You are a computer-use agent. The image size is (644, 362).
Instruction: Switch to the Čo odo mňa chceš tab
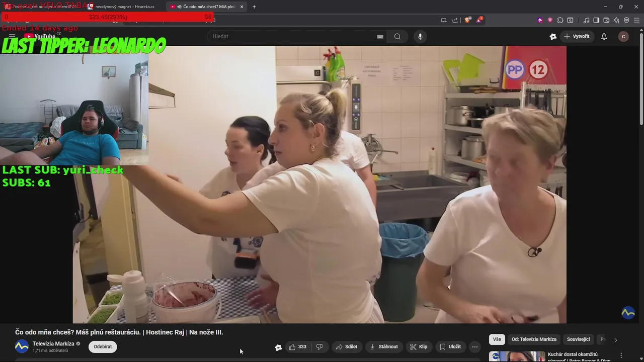coord(206,7)
